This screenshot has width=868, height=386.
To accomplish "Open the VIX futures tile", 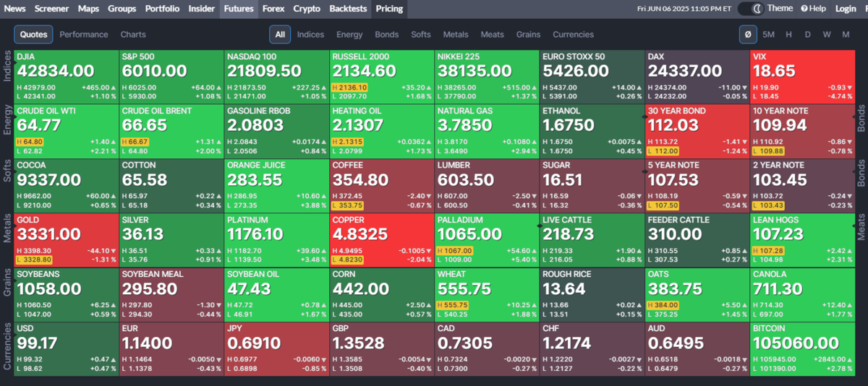I will click(801, 77).
